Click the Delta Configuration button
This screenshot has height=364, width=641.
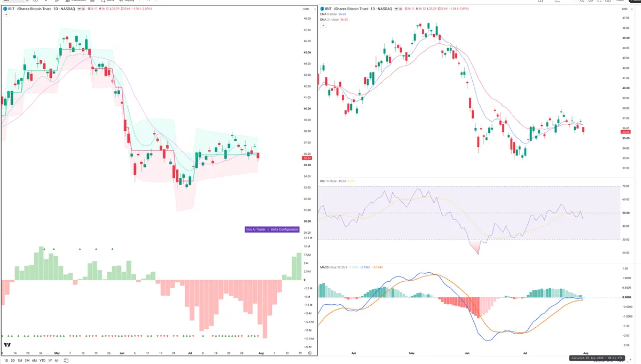pyautogui.click(x=284, y=230)
